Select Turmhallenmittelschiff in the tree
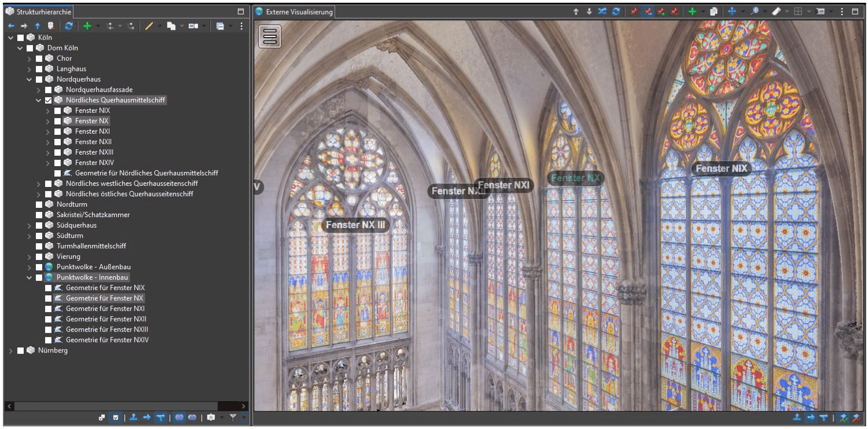This screenshot has width=868, height=429. click(x=91, y=246)
